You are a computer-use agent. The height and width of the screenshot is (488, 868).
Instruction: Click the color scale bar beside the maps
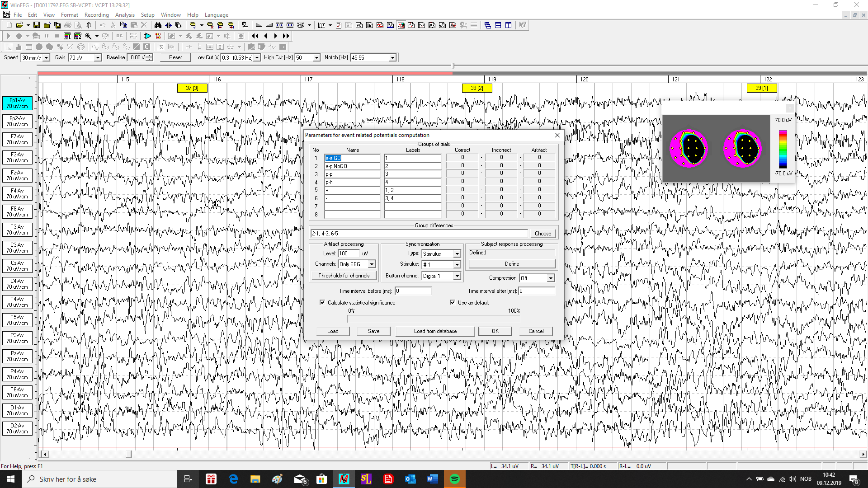[x=783, y=149]
